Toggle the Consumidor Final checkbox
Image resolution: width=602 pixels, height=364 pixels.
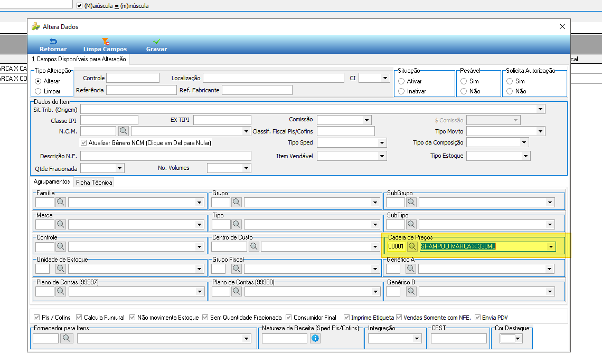(x=289, y=318)
